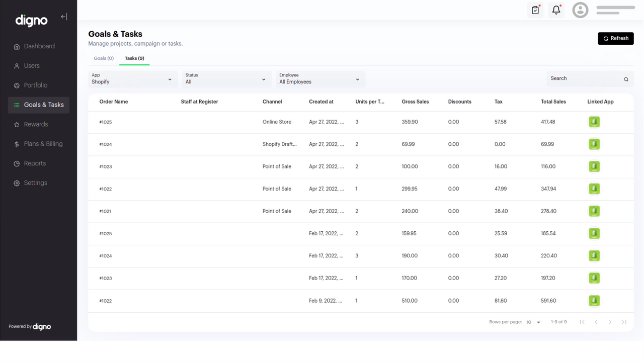Click the Feb 9, 2022 created date
This screenshot has height=362, width=644.
326,301
